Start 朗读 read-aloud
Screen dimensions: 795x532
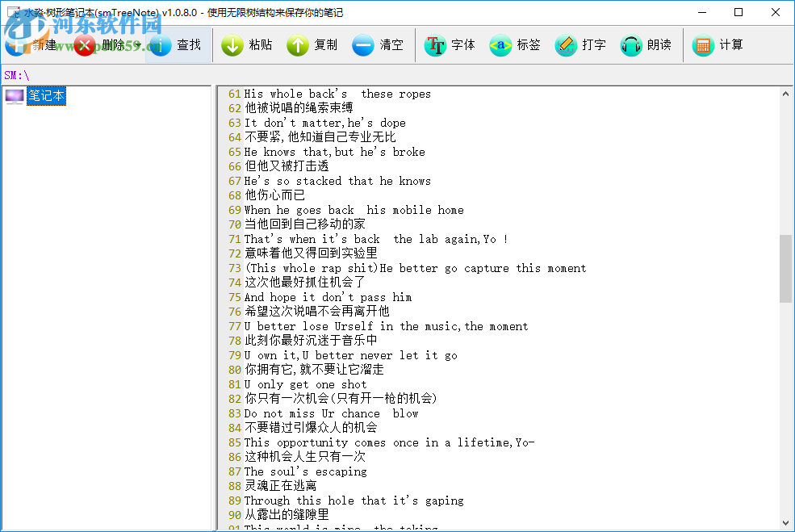point(646,45)
